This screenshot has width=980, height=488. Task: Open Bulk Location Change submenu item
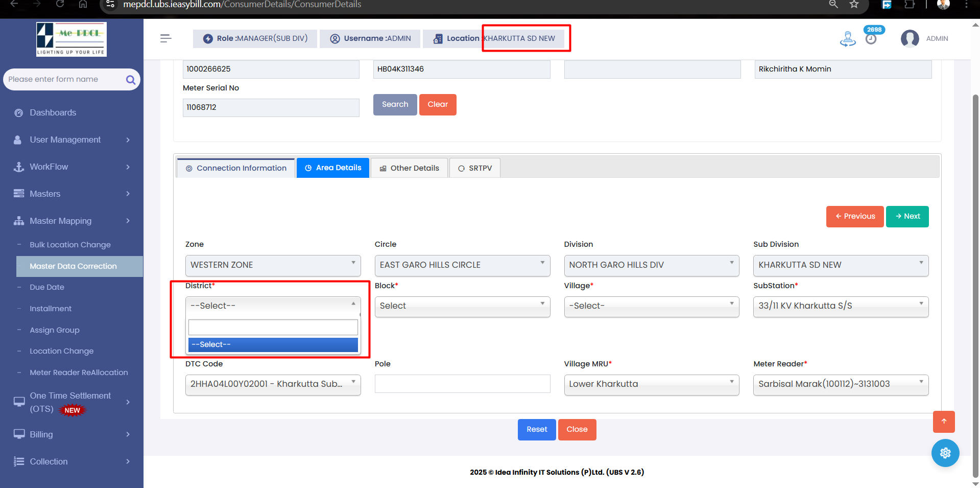70,245
